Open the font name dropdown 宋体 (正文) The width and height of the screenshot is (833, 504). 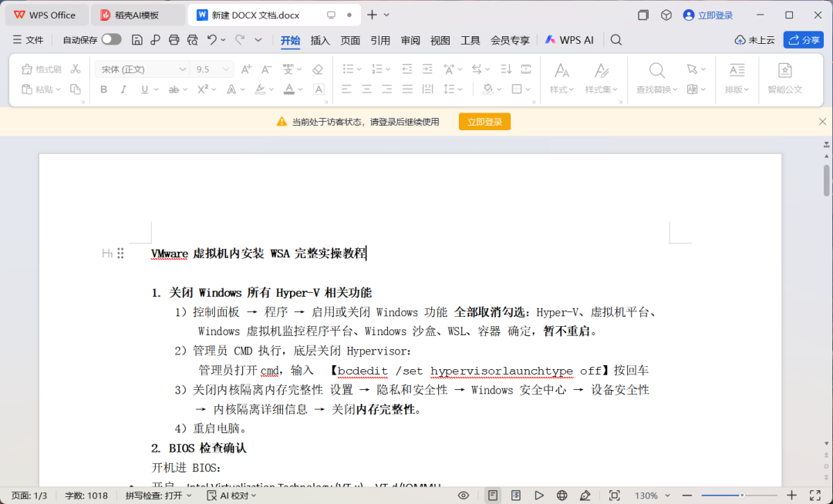tap(182, 69)
